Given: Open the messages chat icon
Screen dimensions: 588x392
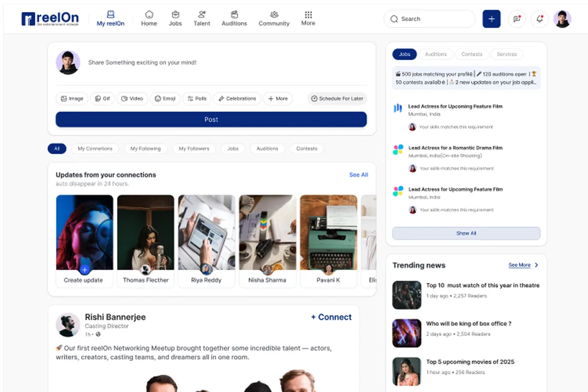Looking at the screenshot, I should (517, 19).
